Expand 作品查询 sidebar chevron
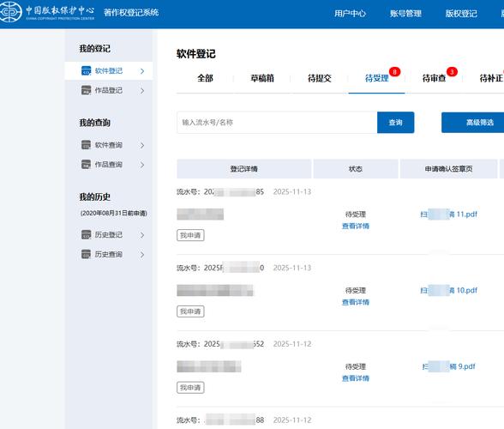The height and width of the screenshot is (429, 504). [x=142, y=165]
